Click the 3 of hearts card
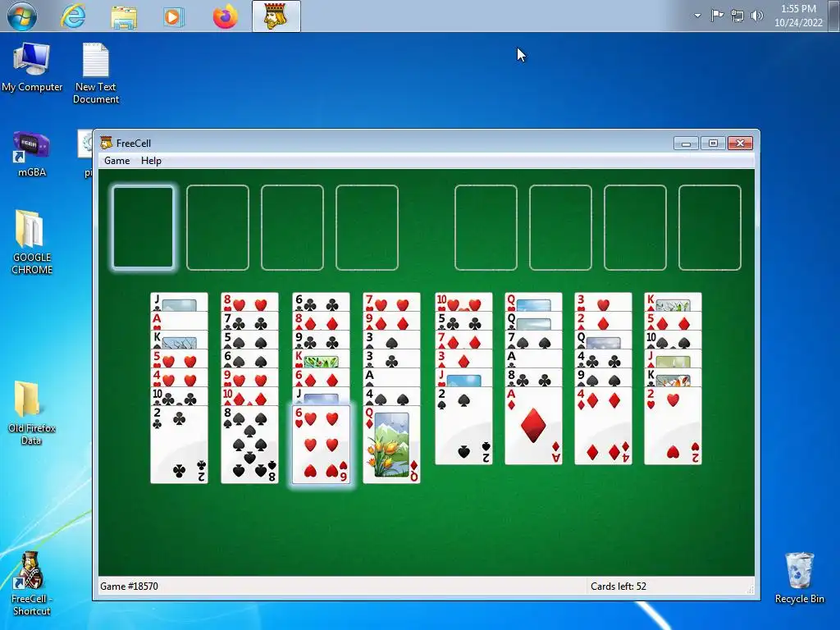840x630 pixels. [x=603, y=302]
